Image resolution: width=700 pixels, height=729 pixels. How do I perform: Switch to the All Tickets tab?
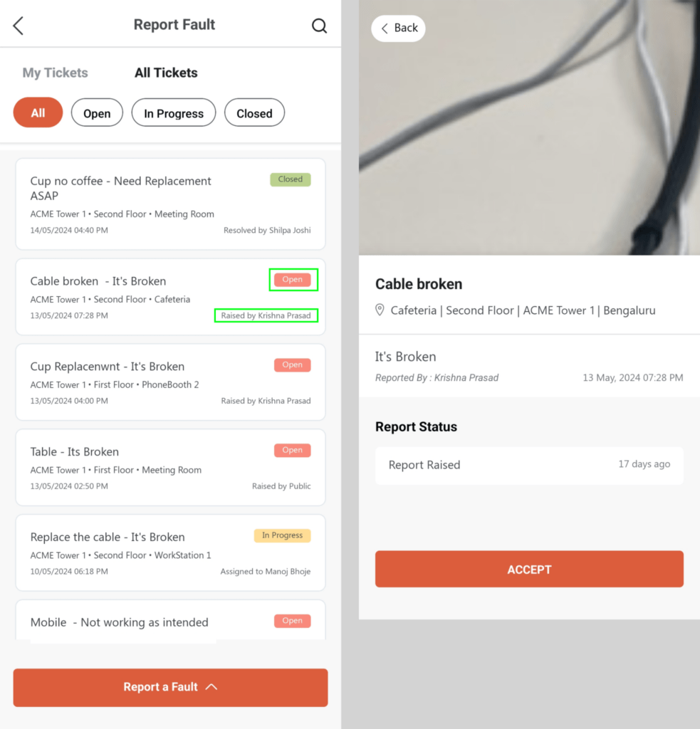click(166, 73)
